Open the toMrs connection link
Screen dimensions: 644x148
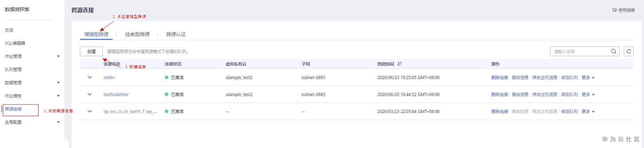(109, 78)
